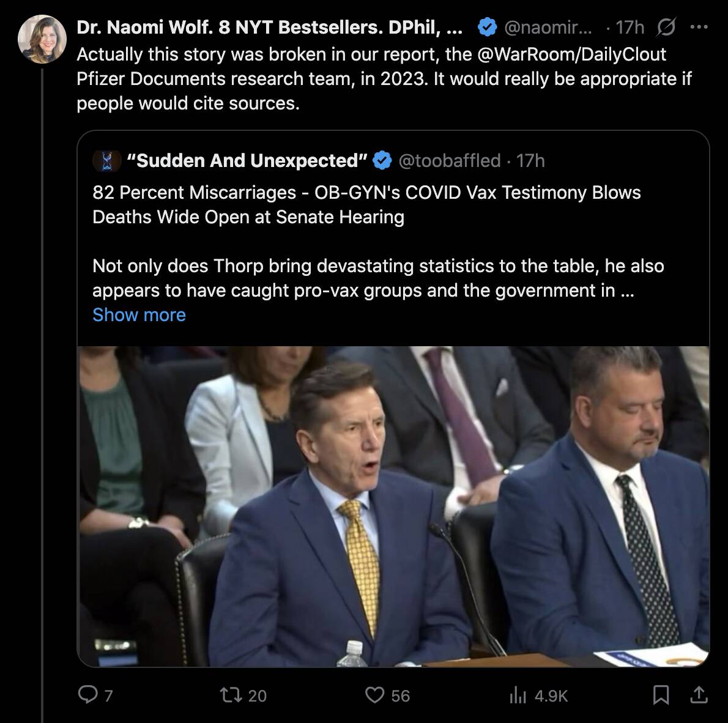Open Naomi Wolf's profile avatar
Viewport: 728px width, 723px height.
[42, 39]
